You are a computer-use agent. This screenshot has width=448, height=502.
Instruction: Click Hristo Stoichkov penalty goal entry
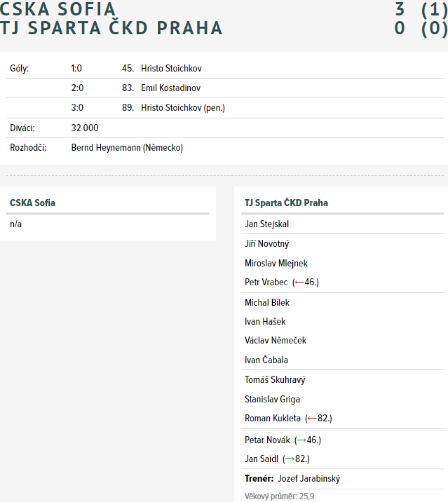coord(183,108)
